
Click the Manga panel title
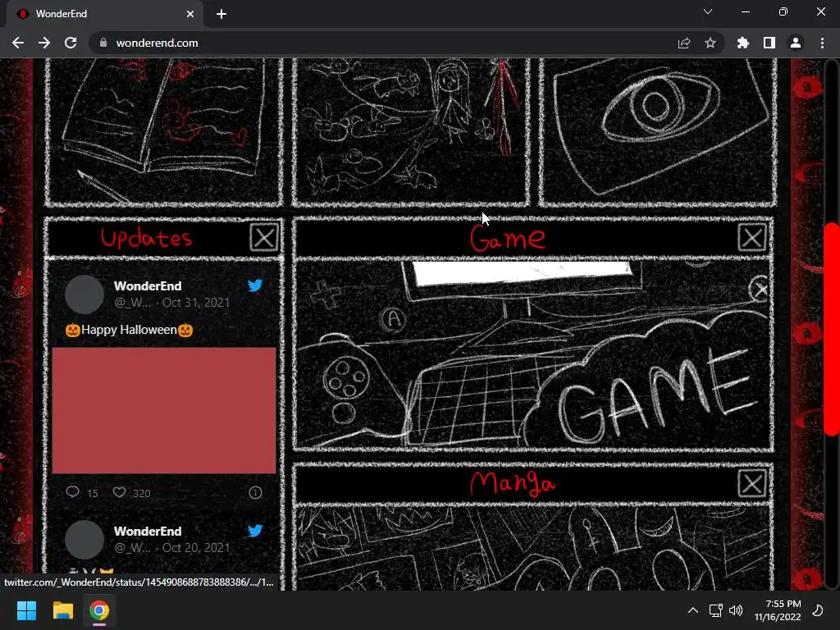(x=513, y=484)
